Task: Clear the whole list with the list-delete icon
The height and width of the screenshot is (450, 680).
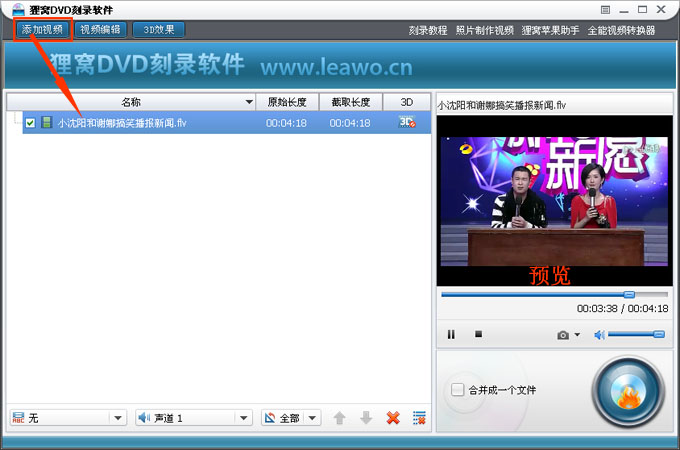Action: tap(419, 418)
